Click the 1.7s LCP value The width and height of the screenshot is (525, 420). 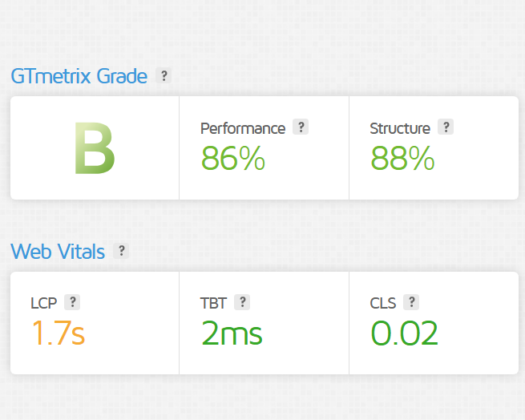59,333
